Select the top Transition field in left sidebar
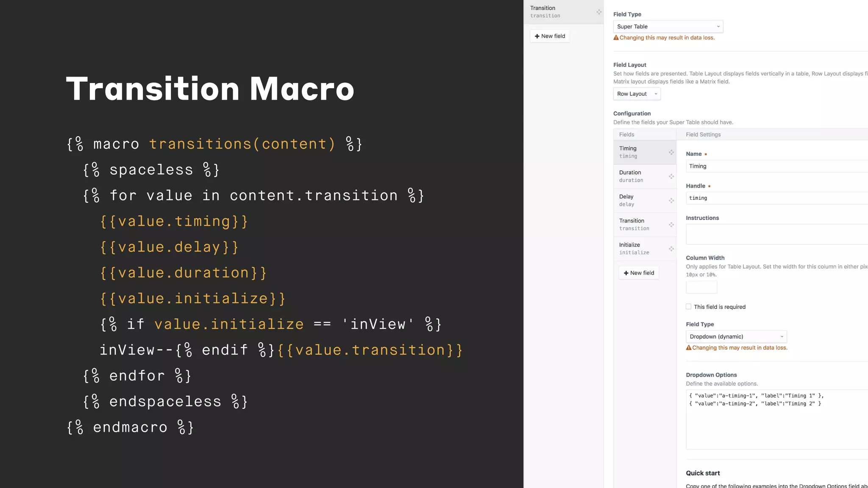 click(x=564, y=12)
